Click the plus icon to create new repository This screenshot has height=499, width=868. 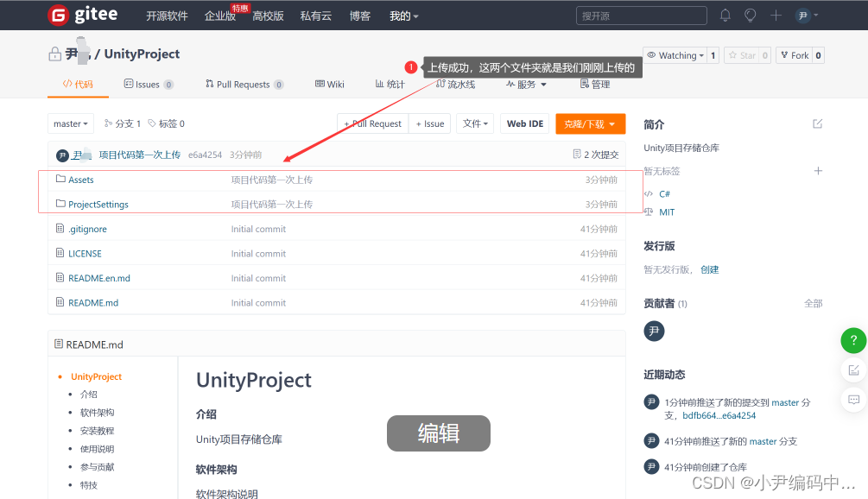pos(774,14)
